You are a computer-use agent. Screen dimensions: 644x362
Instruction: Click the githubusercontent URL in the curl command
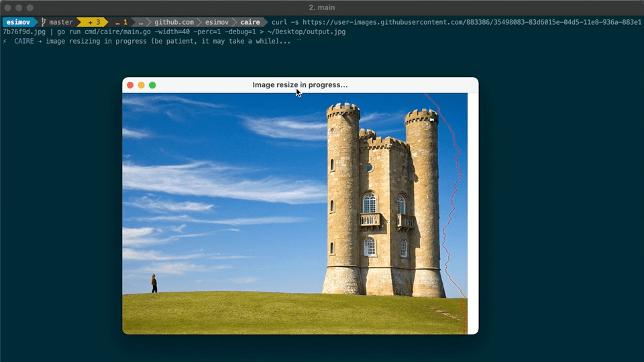click(x=470, y=22)
